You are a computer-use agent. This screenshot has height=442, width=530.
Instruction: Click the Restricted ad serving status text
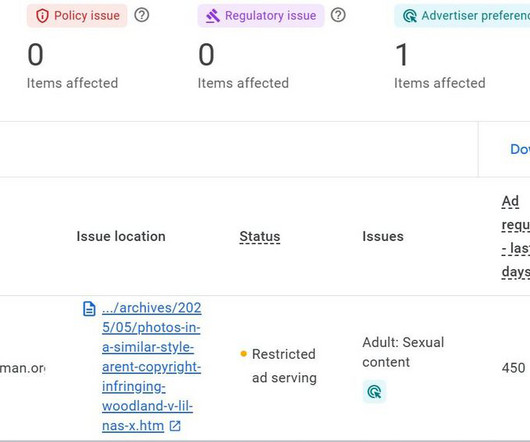click(284, 366)
